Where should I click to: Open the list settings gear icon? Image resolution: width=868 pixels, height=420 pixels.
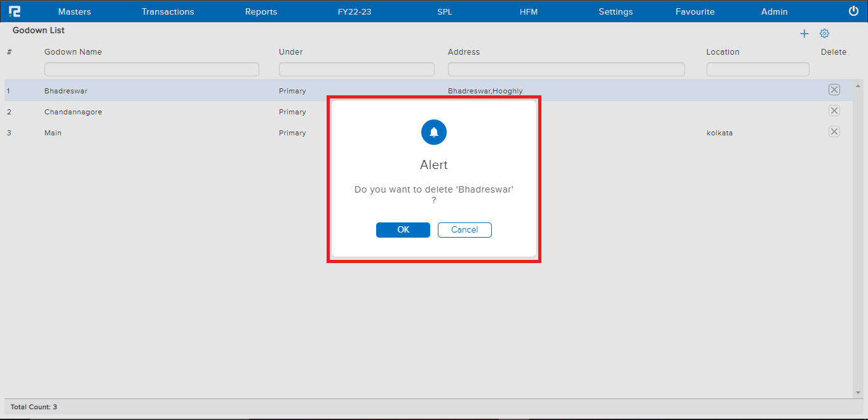(824, 34)
